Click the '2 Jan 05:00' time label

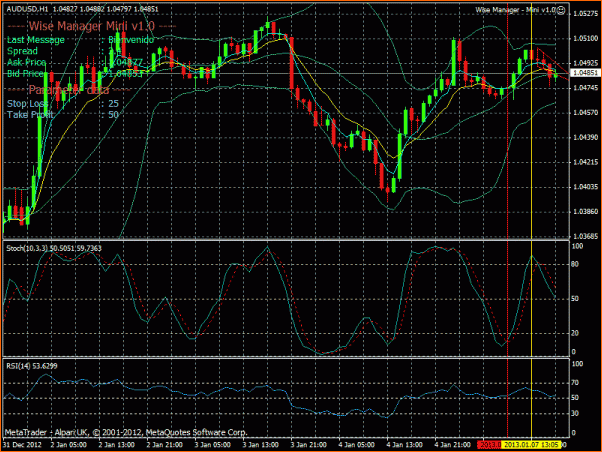pyautogui.click(x=68, y=445)
